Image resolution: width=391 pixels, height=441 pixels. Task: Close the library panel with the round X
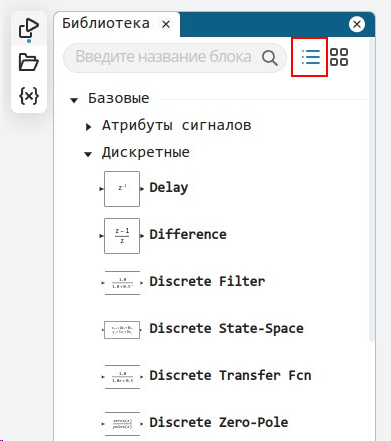pyautogui.click(x=357, y=24)
